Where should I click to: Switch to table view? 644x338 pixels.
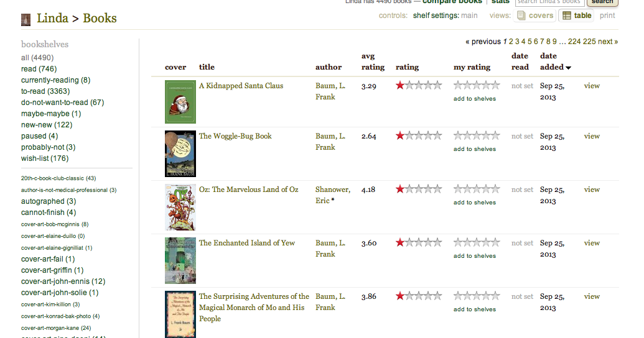(576, 16)
